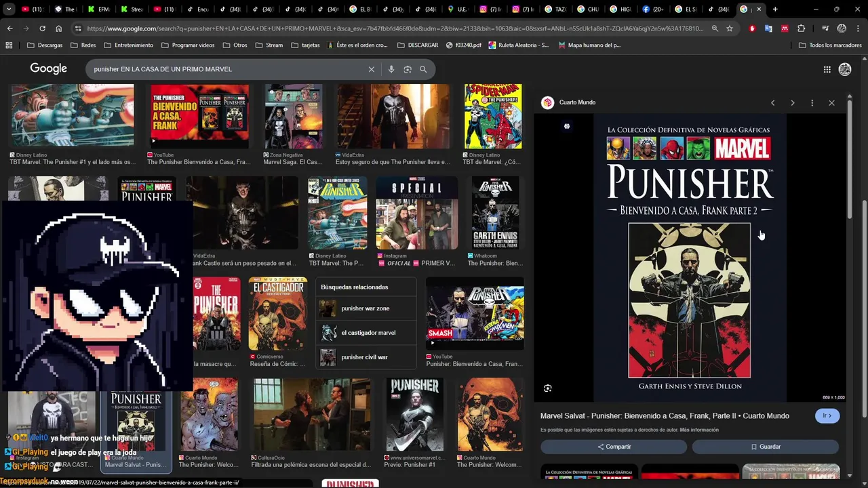Image resolution: width=868 pixels, height=488 pixels.
Task: Close the image preview panel
Action: 831,103
